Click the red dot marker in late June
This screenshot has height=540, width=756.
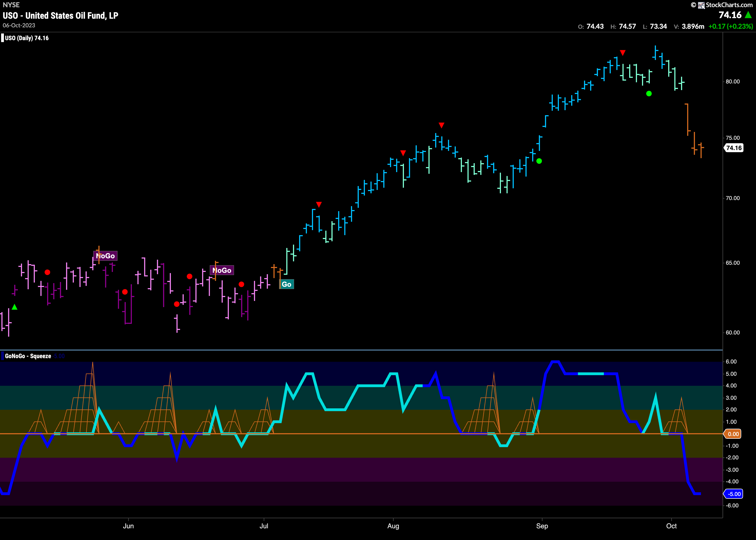coord(242,284)
